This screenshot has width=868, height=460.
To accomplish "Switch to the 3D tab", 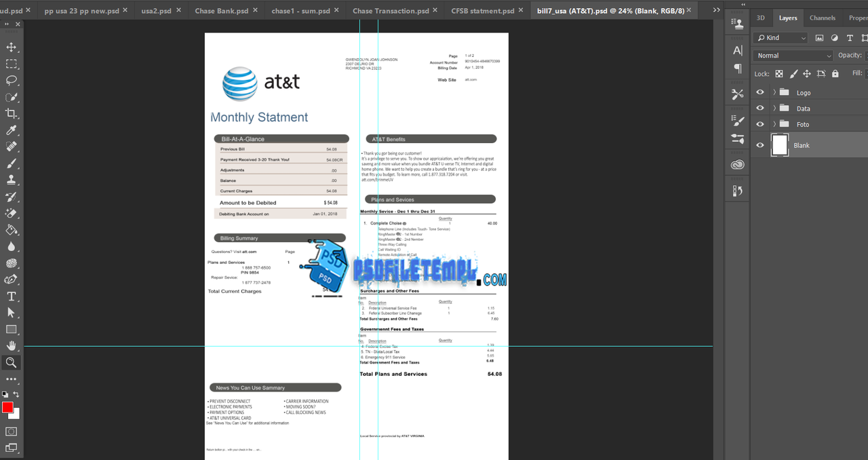I will tap(761, 18).
